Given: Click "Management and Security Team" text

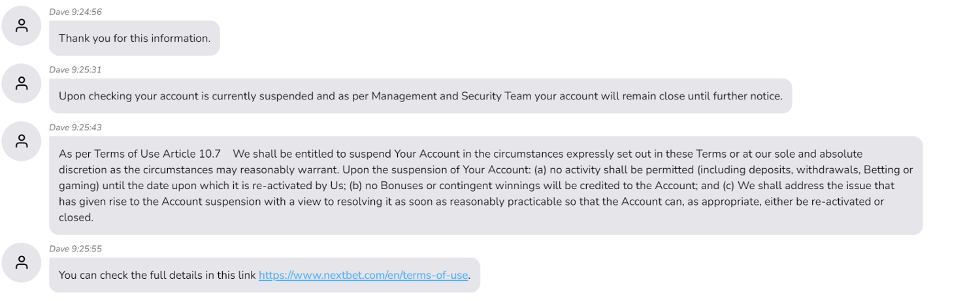Looking at the screenshot, I should click(431, 96).
